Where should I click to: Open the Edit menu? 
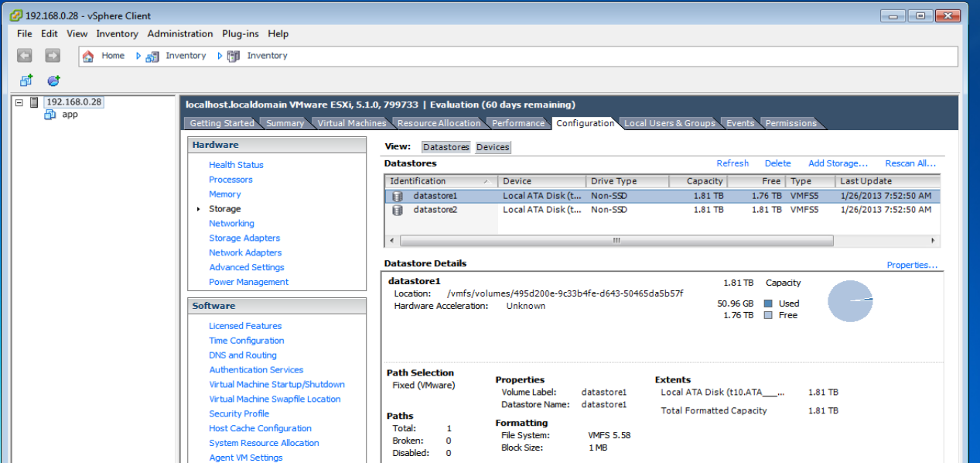50,34
